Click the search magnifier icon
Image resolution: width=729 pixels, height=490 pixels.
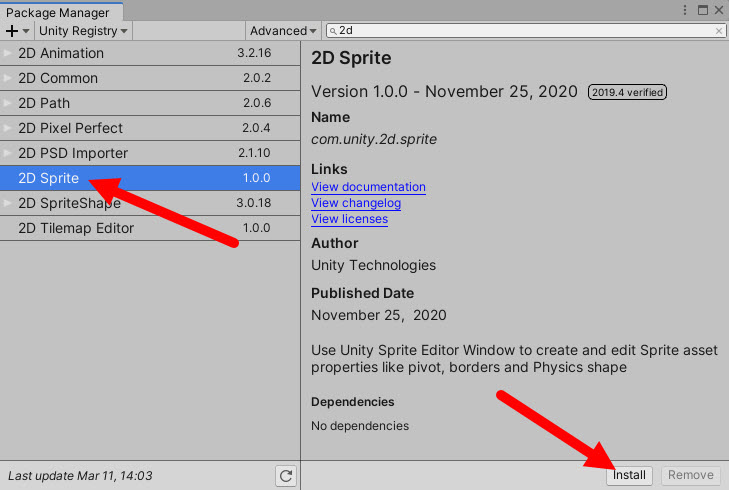coord(333,31)
